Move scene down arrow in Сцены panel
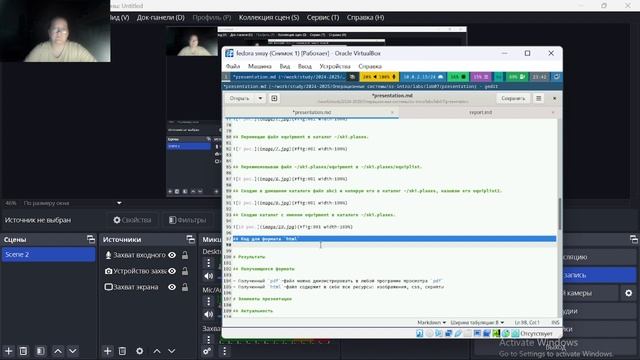 tap(73, 351)
